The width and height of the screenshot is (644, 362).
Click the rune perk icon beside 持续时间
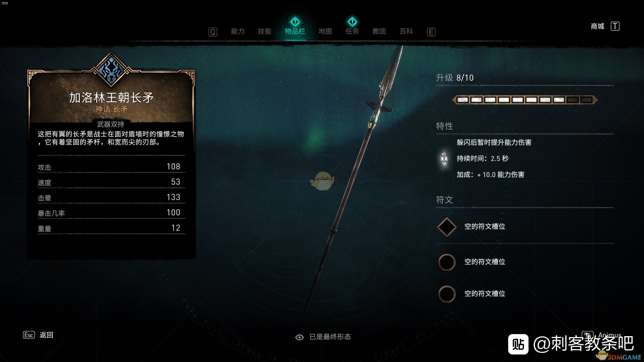click(444, 158)
